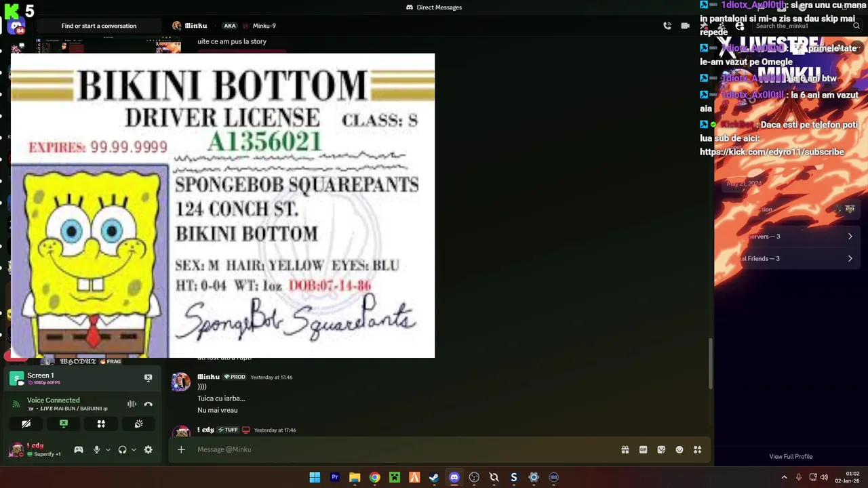Click the Voice Connected status text
Screen dimensions: 868x488
[53, 400]
